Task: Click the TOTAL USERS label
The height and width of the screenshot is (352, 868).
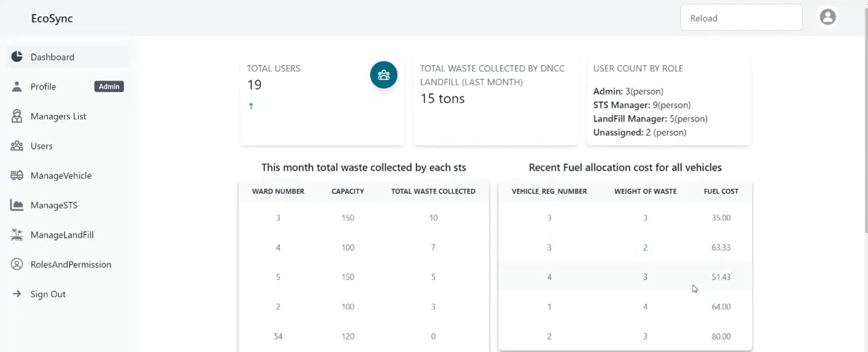Action: (274, 68)
